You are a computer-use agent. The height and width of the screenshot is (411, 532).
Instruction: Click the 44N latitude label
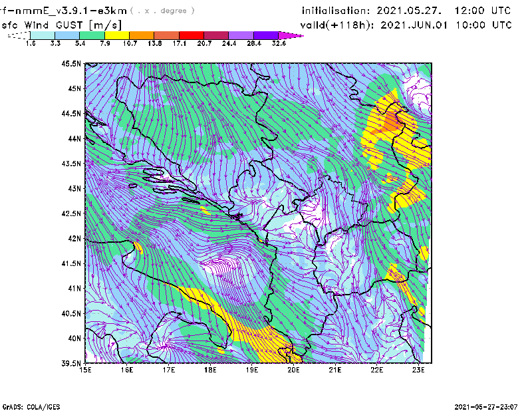coord(74,138)
